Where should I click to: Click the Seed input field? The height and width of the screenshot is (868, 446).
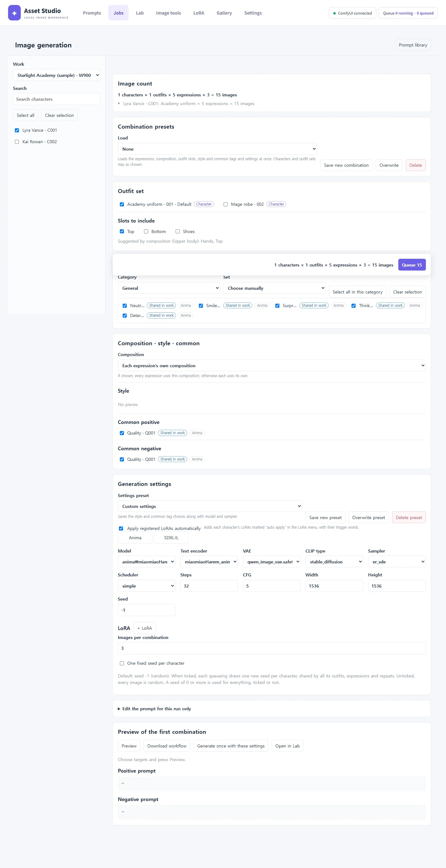[x=146, y=610]
